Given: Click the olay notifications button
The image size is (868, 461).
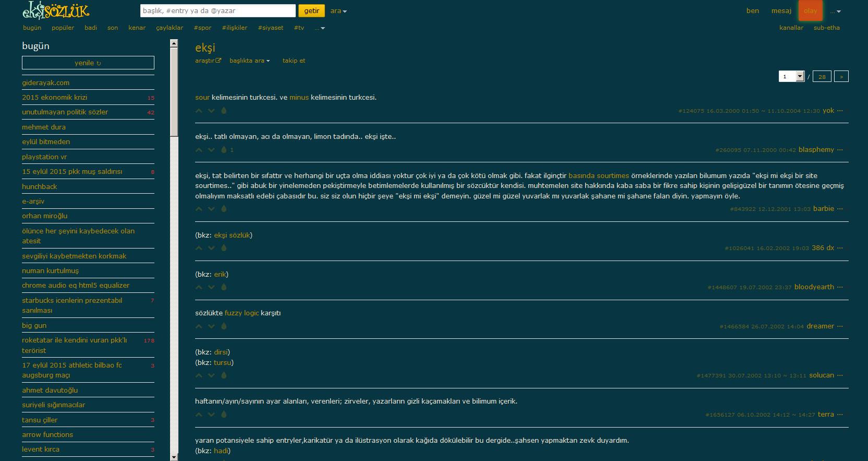Looking at the screenshot, I should point(811,10).
